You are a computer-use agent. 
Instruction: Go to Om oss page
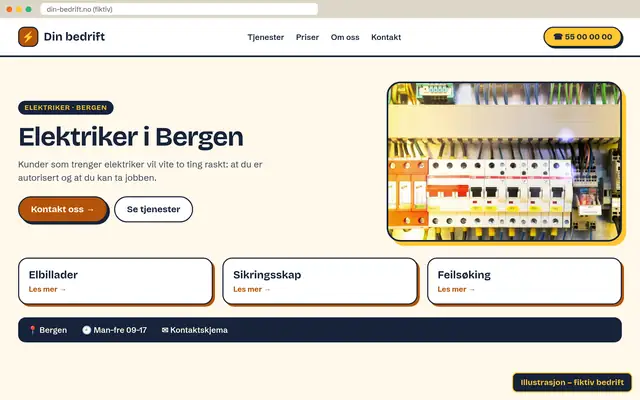point(345,37)
